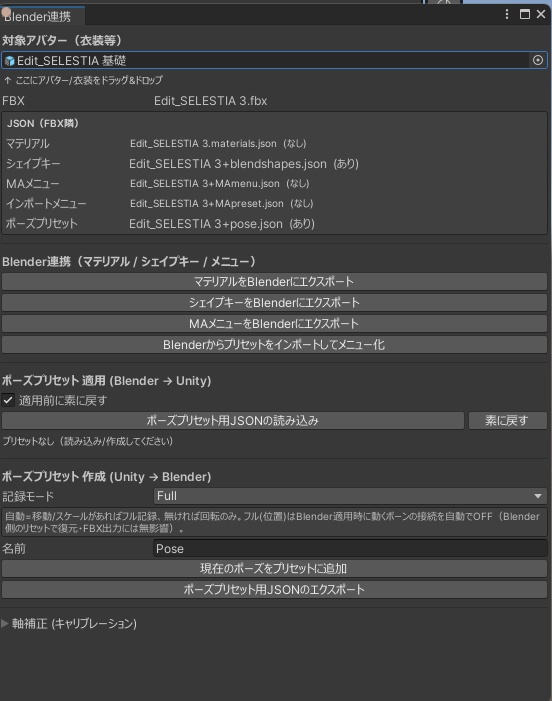552x701 pixels.
Task: Click the 記録モード label
Action: click(x=28, y=496)
